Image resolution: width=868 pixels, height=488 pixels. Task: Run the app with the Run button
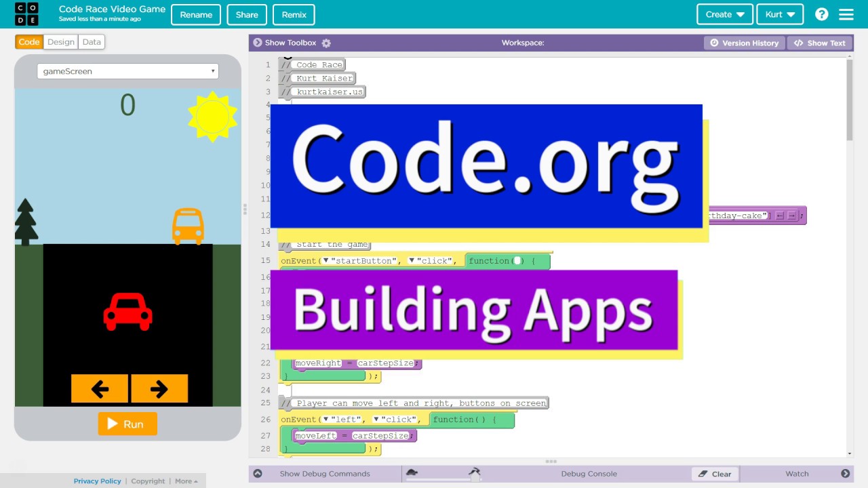tap(127, 424)
